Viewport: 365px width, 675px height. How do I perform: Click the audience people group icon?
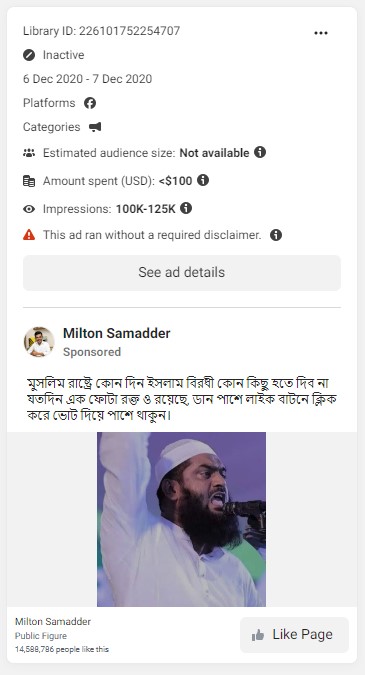[x=29, y=153]
